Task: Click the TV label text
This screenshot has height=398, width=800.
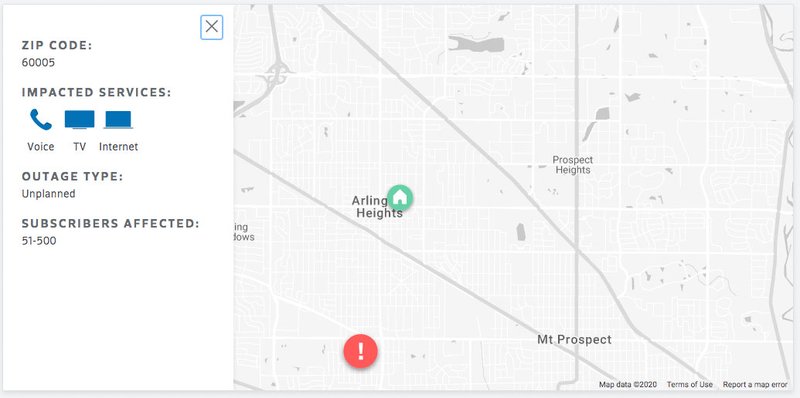Action: click(x=80, y=147)
